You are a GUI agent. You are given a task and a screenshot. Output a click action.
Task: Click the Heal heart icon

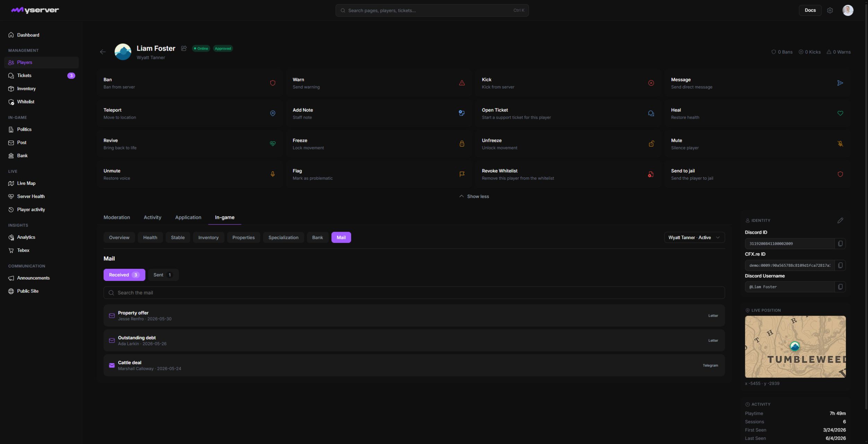tap(840, 113)
